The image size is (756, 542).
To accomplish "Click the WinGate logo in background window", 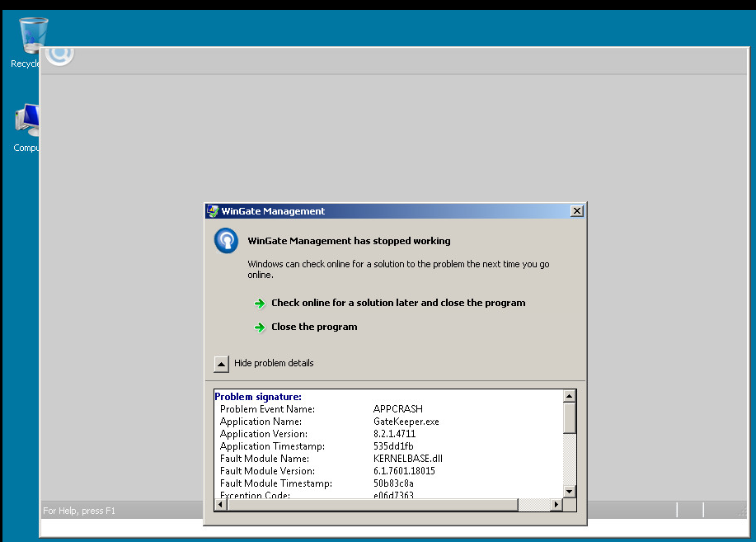I will [60, 55].
